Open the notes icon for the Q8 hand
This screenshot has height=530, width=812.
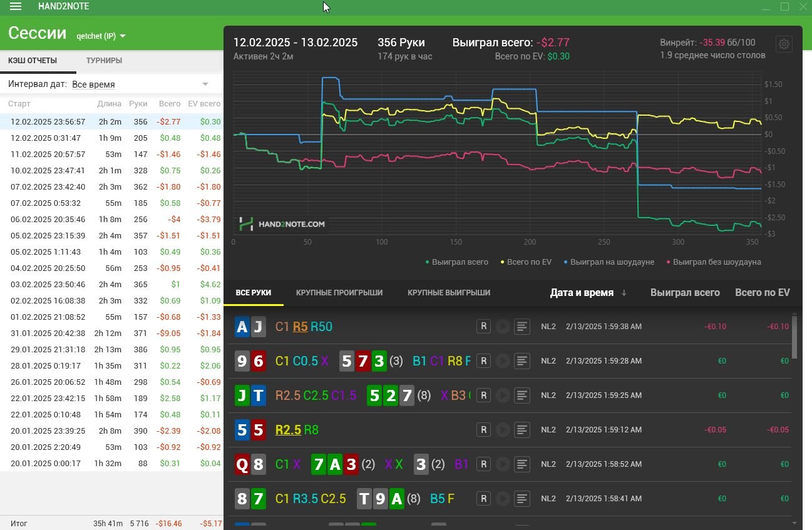[522, 464]
